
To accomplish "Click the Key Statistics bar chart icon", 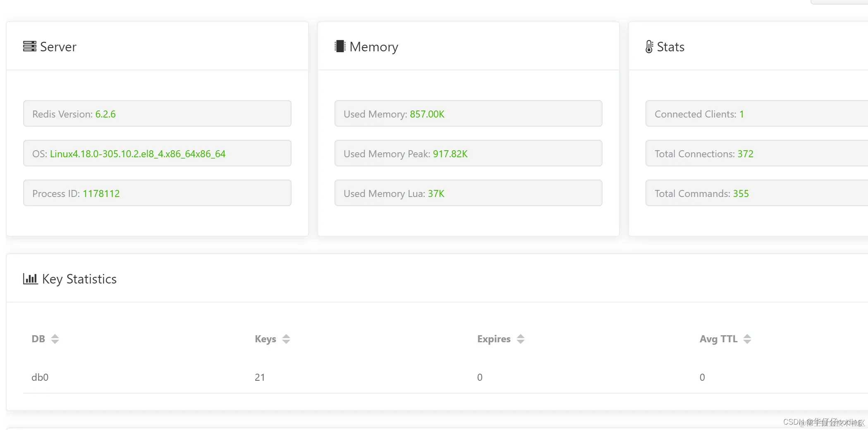I will [30, 279].
